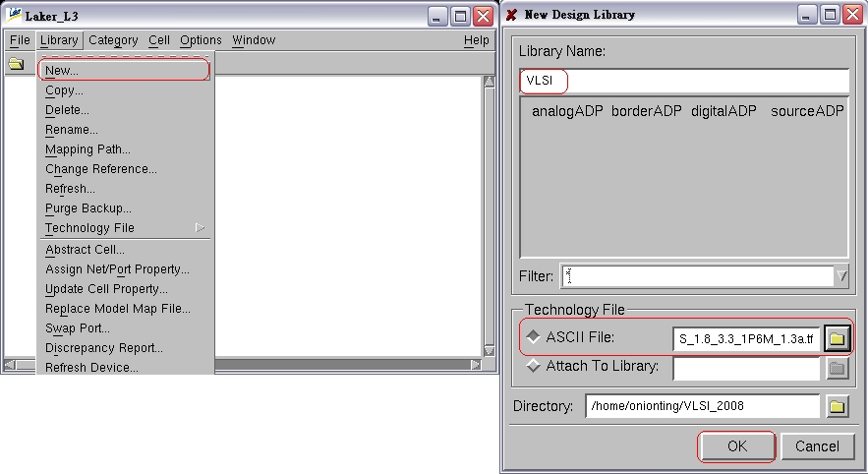Click the Cancel button

point(817,446)
